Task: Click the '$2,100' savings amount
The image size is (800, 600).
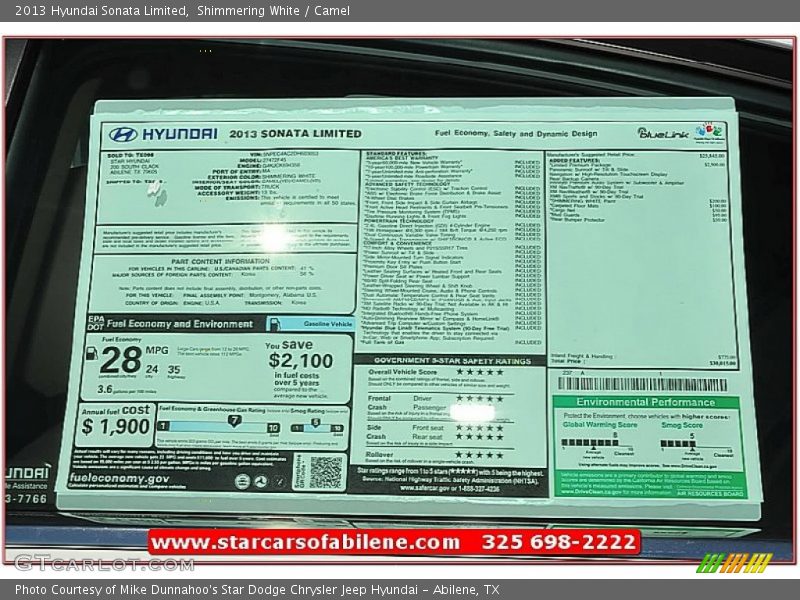Action: [x=301, y=361]
